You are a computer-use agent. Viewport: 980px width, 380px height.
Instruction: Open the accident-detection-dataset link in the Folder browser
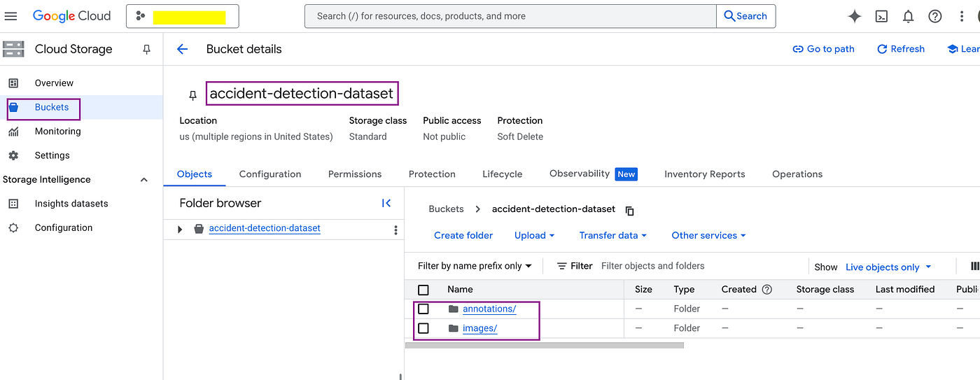pyautogui.click(x=265, y=228)
